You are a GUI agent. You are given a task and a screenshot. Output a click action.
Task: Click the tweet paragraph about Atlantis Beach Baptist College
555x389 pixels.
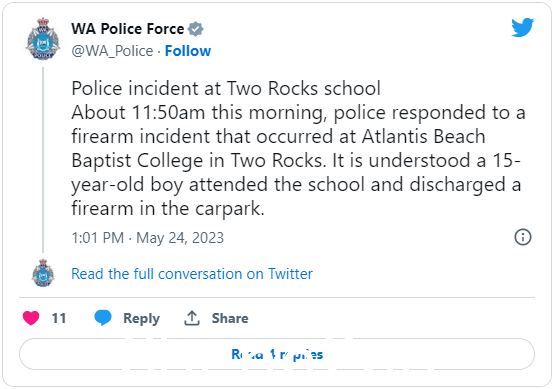(298, 160)
